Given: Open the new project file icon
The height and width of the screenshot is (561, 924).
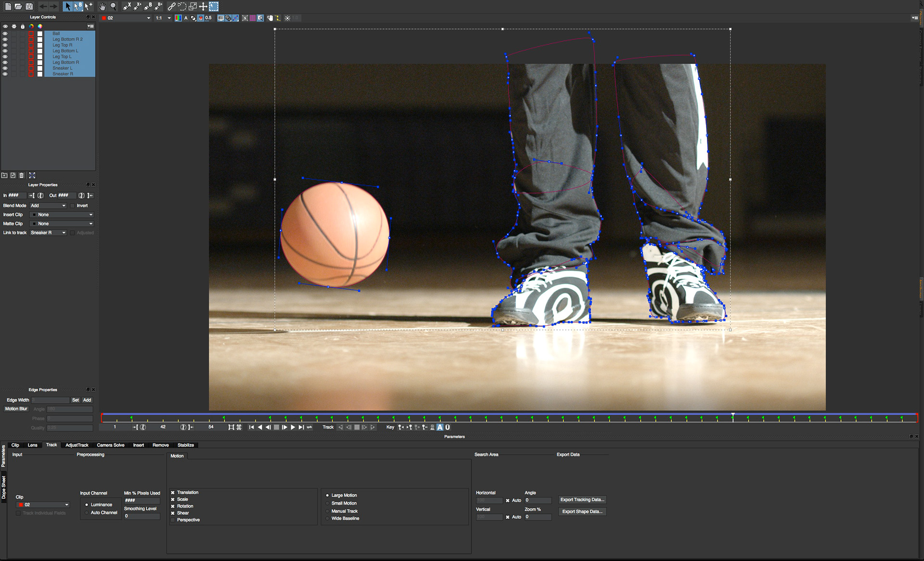Looking at the screenshot, I should (8, 6).
